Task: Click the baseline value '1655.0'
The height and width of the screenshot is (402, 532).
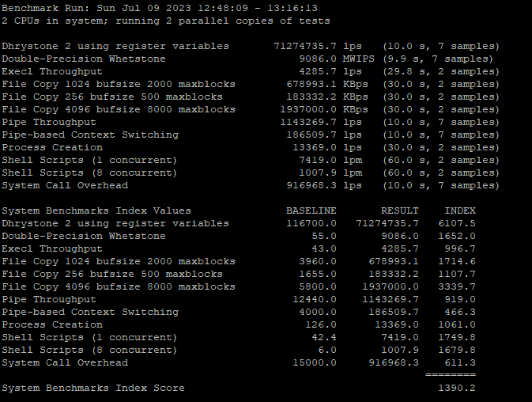Action: 318,275
